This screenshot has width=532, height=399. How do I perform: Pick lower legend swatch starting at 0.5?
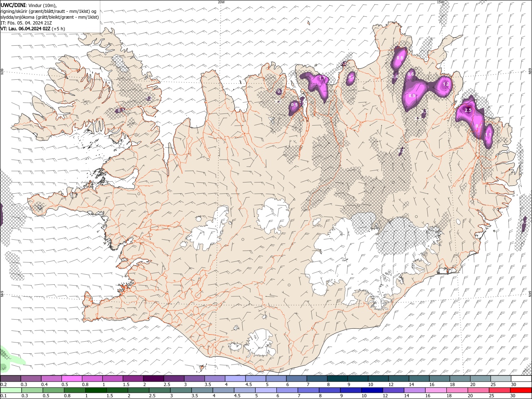click(53, 390)
